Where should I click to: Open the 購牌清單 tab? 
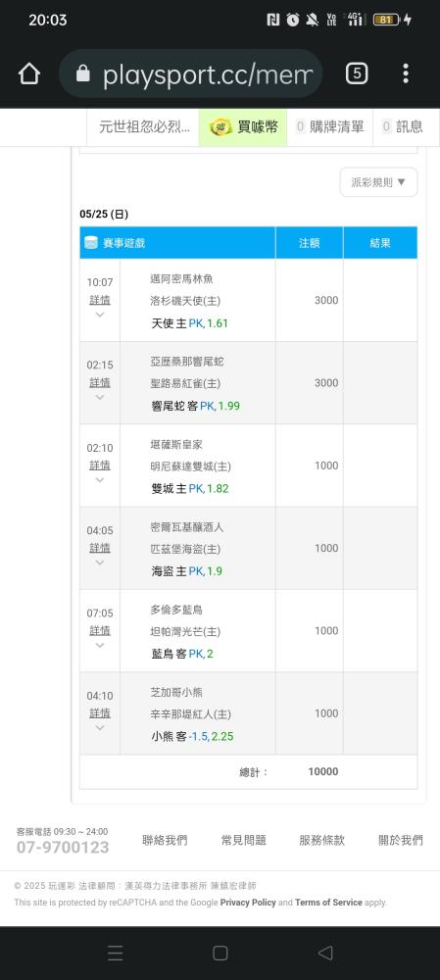330,127
